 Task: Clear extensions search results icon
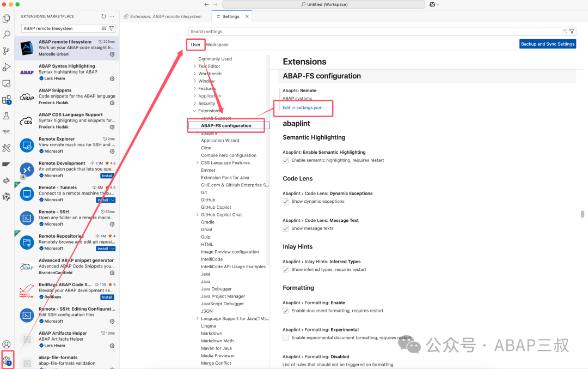(104, 28)
